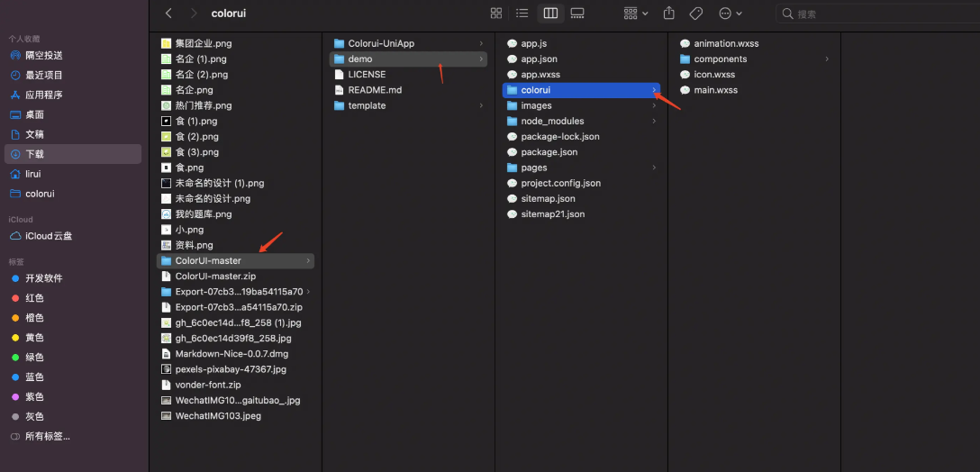Click the tag icon in toolbar
980x472 pixels.
pyautogui.click(x=695, y=14)
